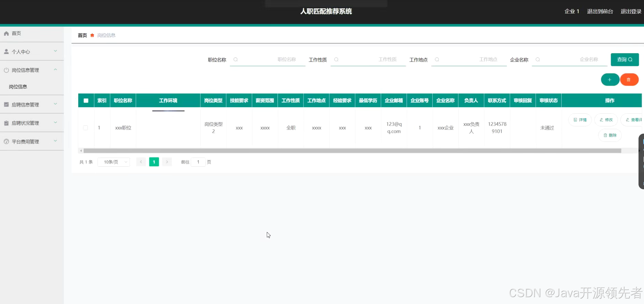
Task: Click the 首页 breadcrumb link
Action: tap(82, 35)
